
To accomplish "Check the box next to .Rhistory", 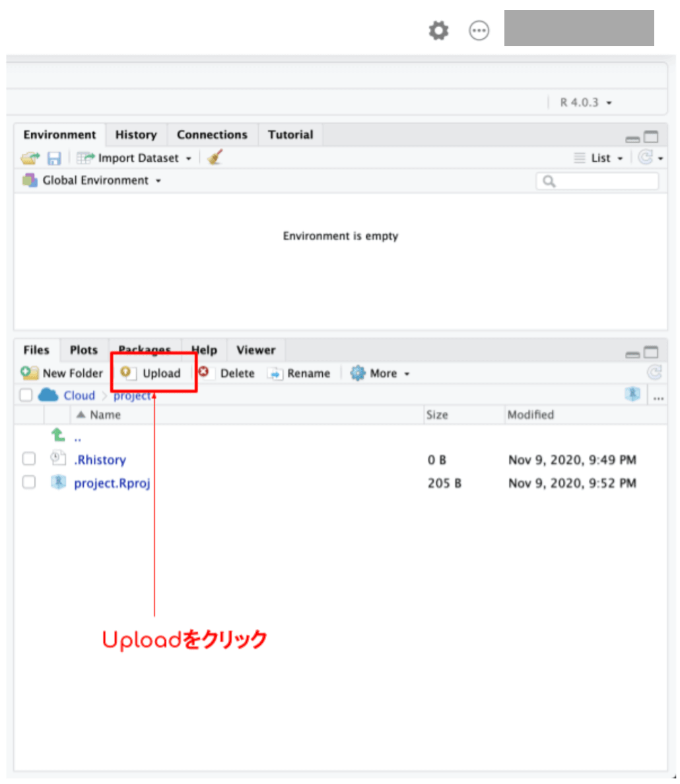I will click(x=28, y=459).
